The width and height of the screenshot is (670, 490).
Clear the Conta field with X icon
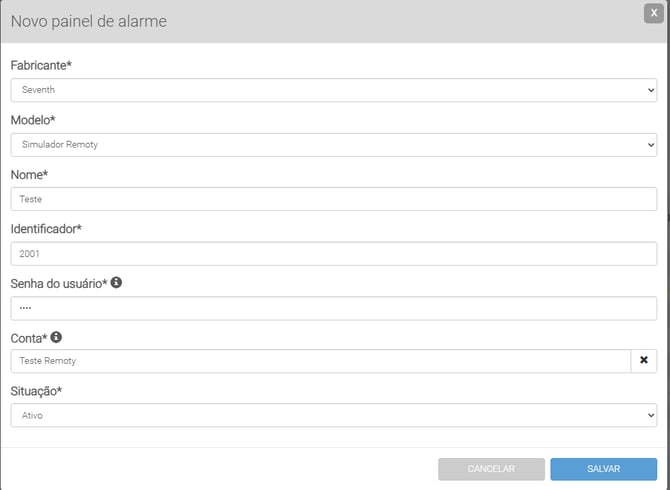(644, 360)
